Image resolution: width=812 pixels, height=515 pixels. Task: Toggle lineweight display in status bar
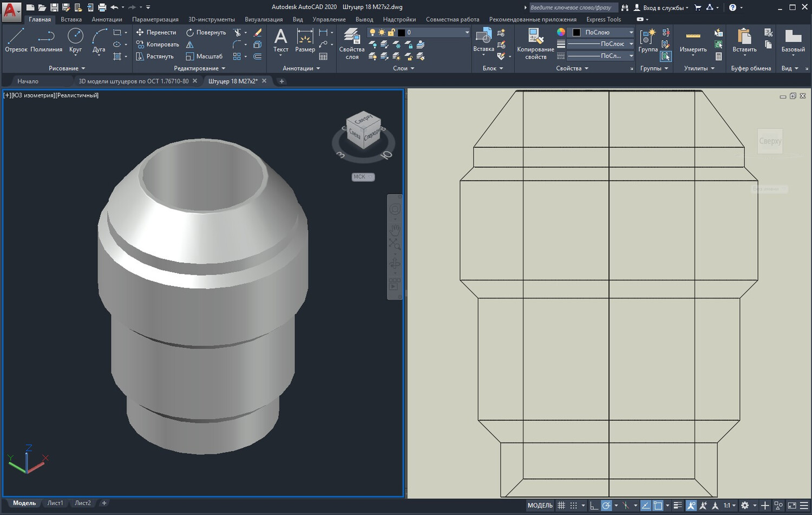(x=677, y=505)
